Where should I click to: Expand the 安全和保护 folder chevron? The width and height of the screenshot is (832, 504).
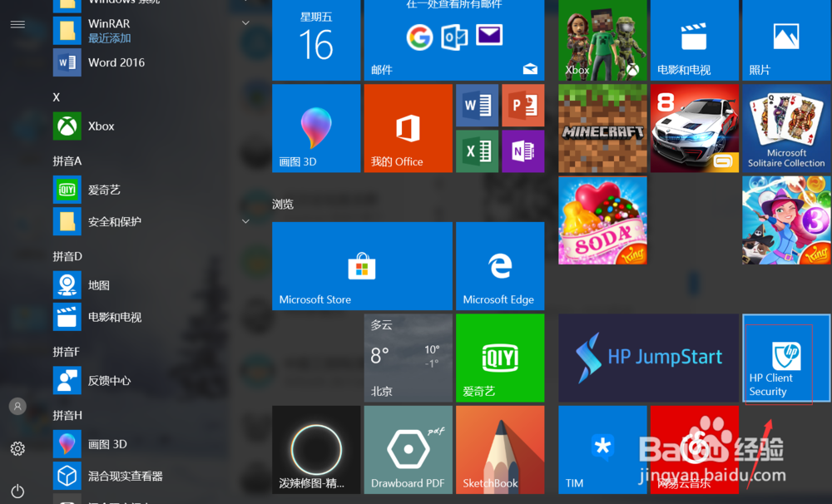click(x=245, y=221)
